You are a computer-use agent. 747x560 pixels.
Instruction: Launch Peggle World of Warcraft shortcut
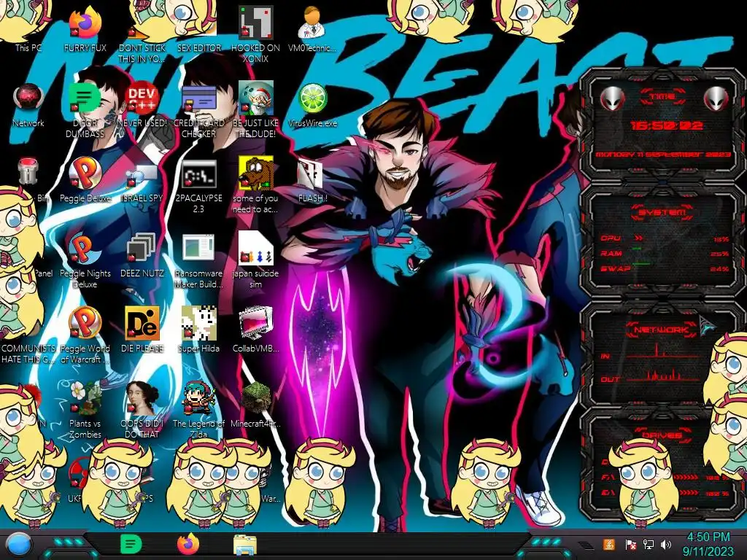(x=85, y=335)
